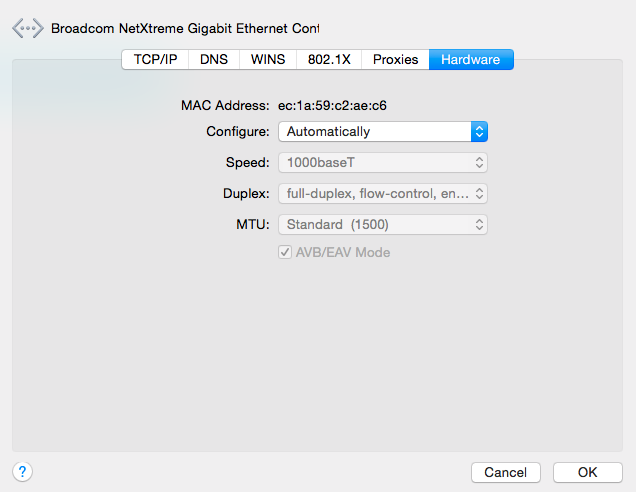Click the Speed popup chevron arrows
Image resolution: width=636 pixels, height=492 pixels.
pos(479,163)
